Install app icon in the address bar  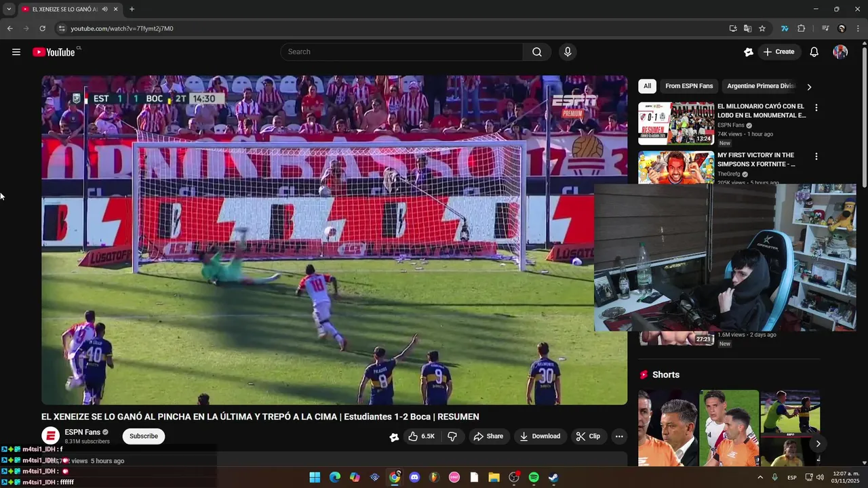coord(733,28)
